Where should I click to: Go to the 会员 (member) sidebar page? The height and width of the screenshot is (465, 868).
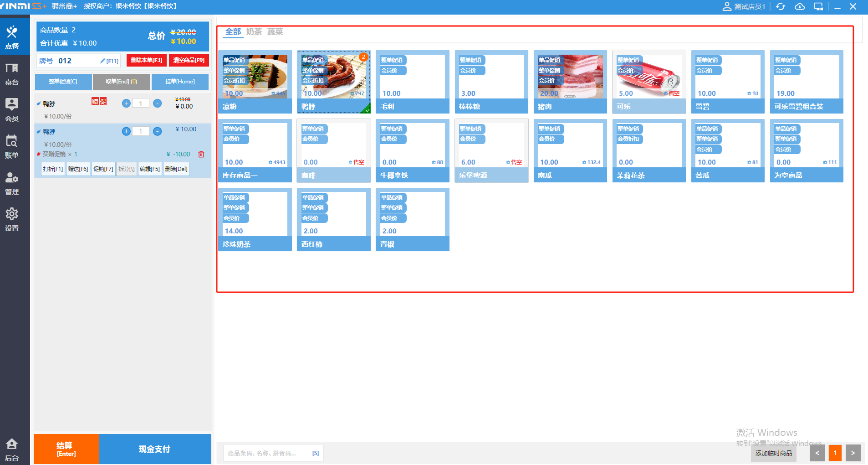pos(12,110)
